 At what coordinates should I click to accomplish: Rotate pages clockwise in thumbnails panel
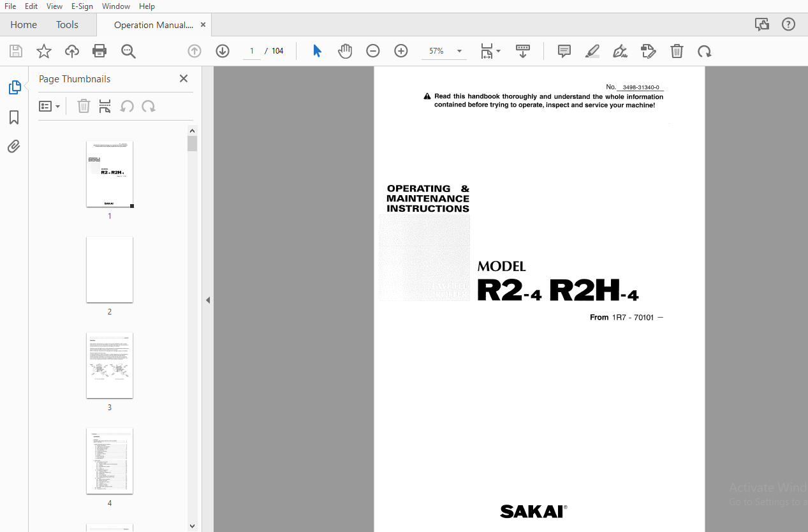click(x=149, y=106)
